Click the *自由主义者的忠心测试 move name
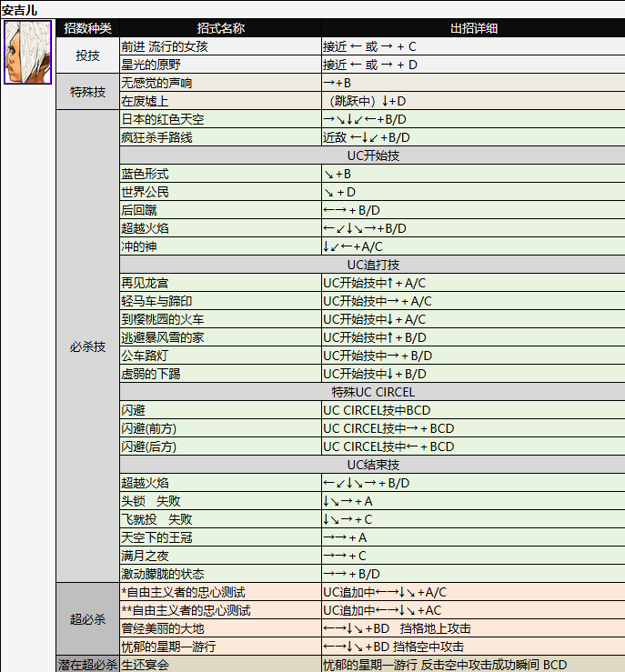 [x=183, y=592]
